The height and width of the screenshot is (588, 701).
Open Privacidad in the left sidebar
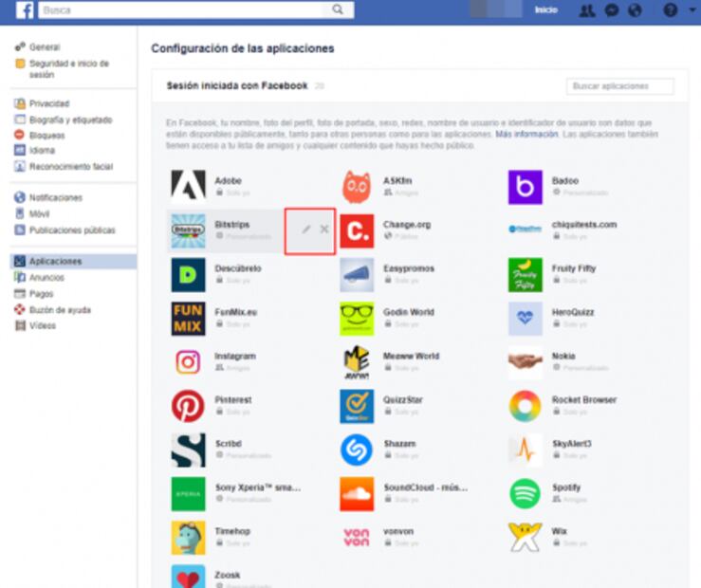point(48,103)
